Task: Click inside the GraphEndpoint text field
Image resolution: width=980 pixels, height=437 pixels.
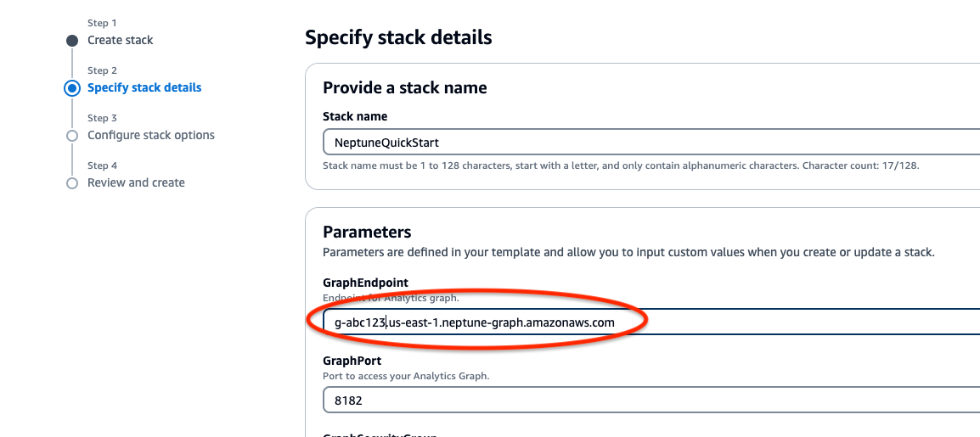Action: tap(764, 322)
